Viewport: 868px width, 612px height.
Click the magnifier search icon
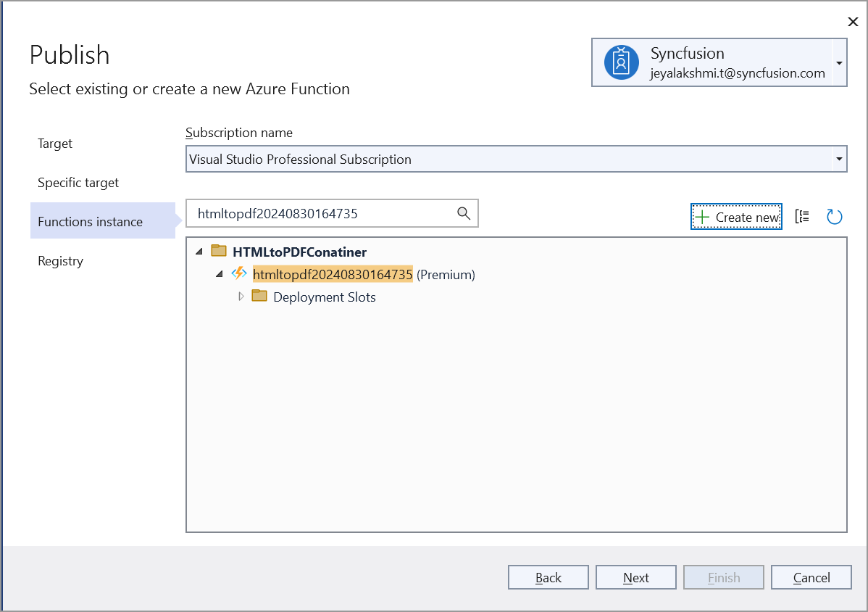(x=464, y=214)
